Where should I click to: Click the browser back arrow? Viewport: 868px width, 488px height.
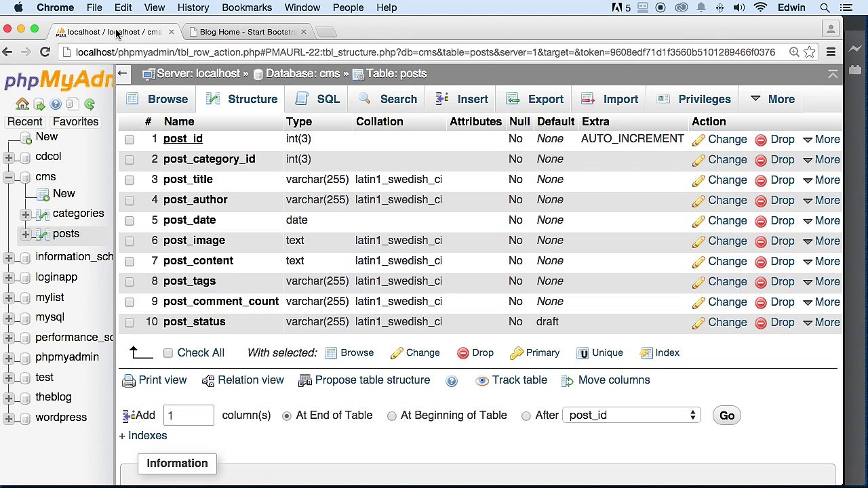point(7,52)
